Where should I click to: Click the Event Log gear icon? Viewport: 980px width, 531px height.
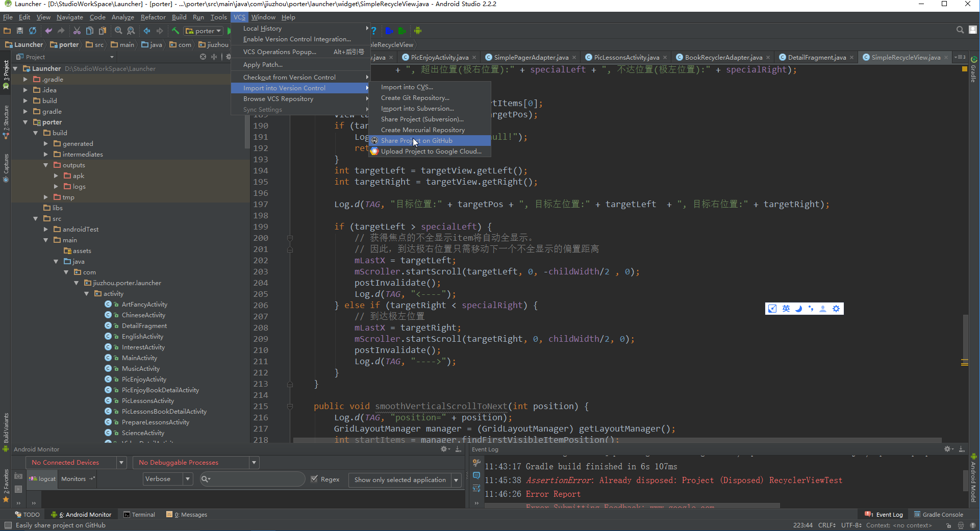coord(948,449)
